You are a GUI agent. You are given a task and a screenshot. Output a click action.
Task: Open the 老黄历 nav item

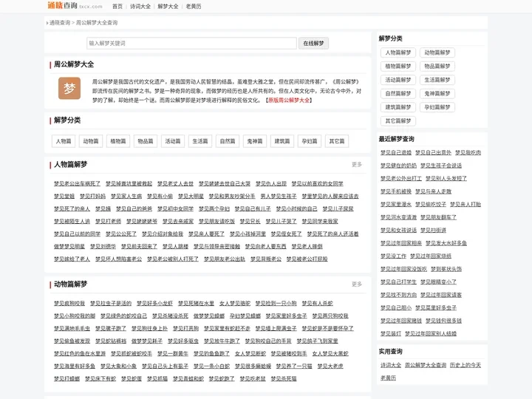pos(194,7)
